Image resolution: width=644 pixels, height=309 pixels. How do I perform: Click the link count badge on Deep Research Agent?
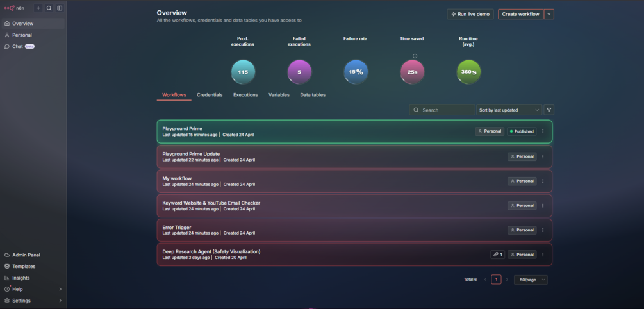[497, 255]
